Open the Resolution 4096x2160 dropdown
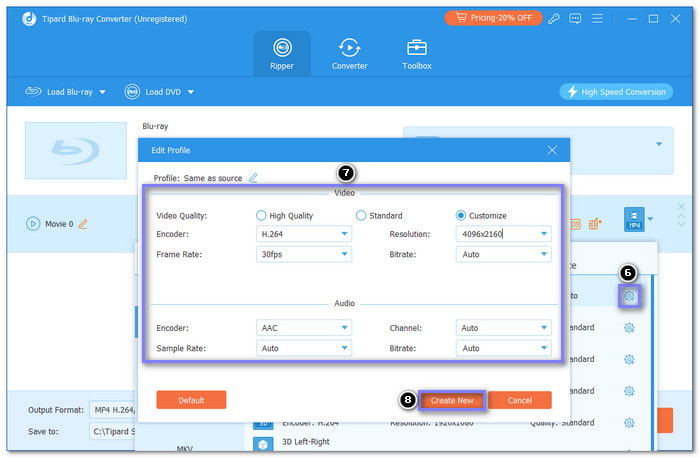Image resolution: width=700 pixels, height=458 pixels. [503, 234]
